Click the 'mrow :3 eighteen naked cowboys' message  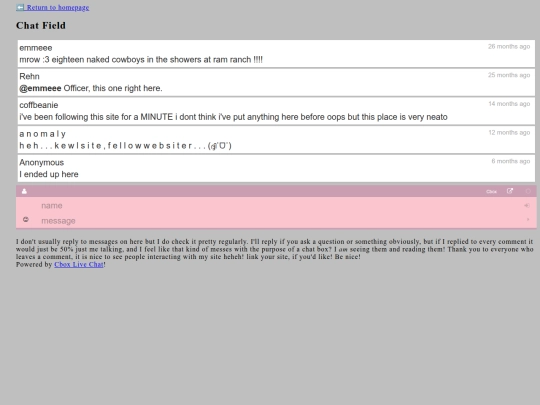141,60
